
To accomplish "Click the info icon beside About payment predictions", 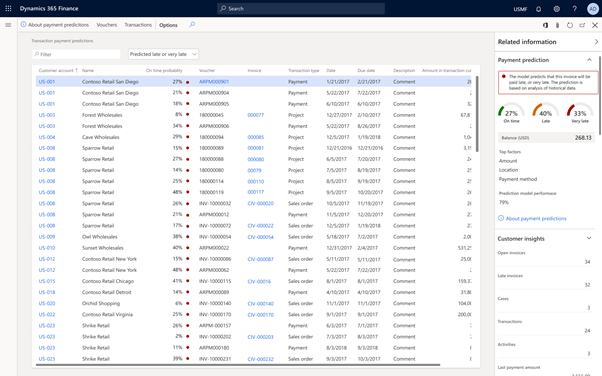I will (23, 25).
